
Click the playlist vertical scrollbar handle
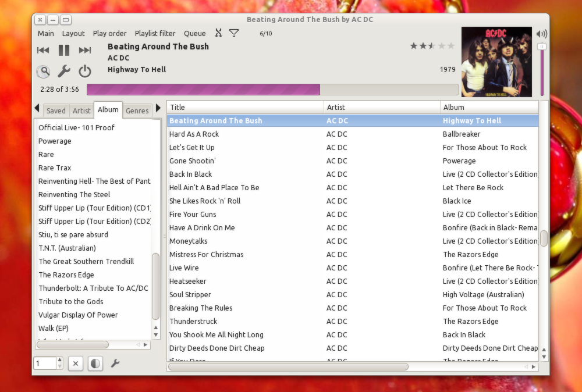[544, 238]
